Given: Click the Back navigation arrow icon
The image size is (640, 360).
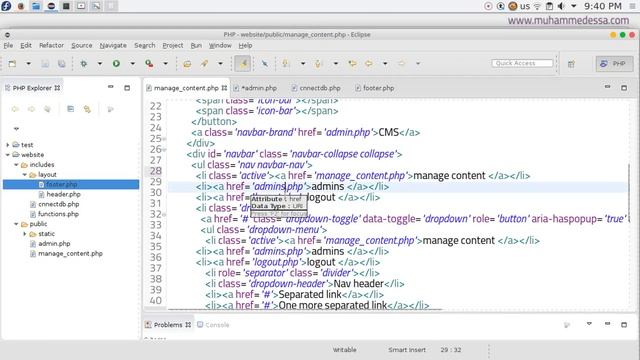Looking at the screenshot, I should click(x=369, y=64).
